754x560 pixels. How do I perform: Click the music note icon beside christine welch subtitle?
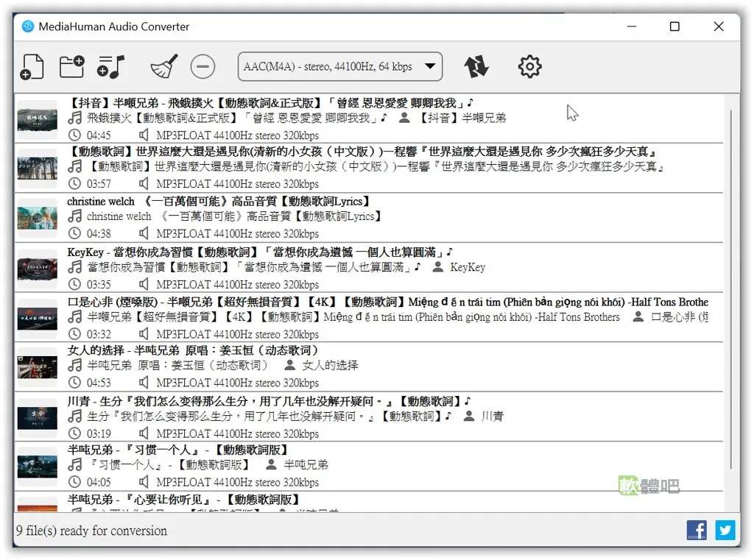pyautogui.click(x=74, y=216)
